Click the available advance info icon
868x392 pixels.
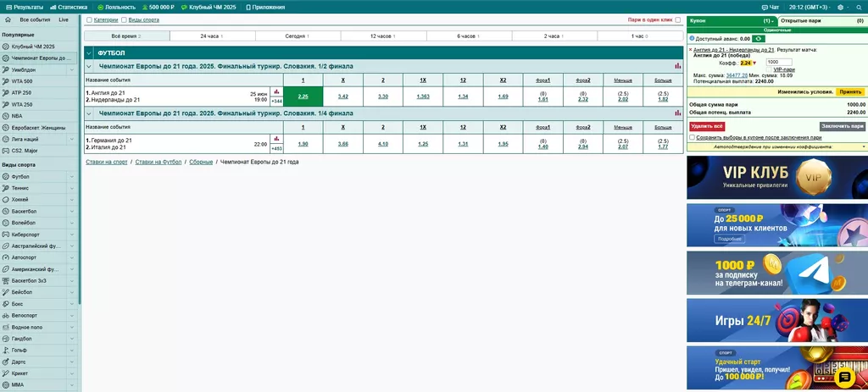pos(691,38)
